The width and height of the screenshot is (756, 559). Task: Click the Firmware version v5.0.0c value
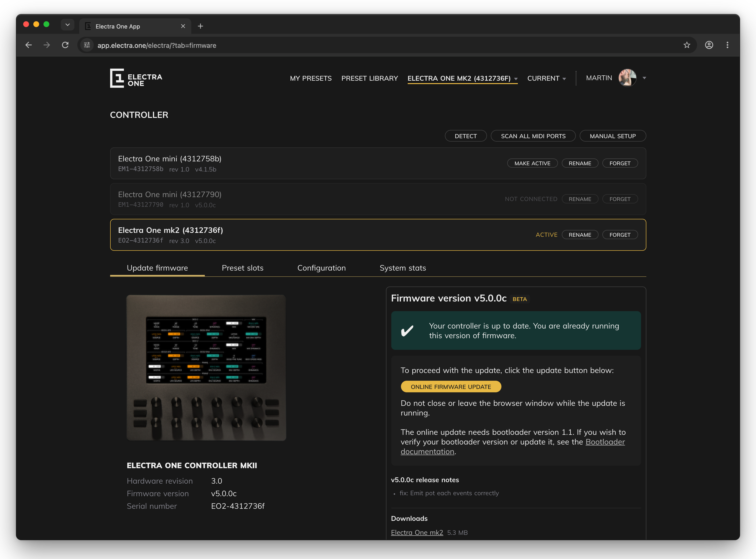coord(224,493)
